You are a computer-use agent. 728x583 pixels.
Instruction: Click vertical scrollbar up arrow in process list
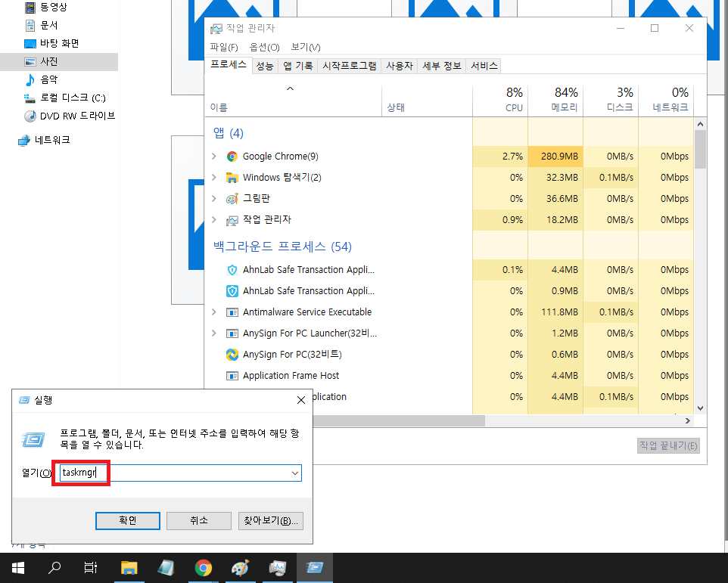[x=700, y=124]
